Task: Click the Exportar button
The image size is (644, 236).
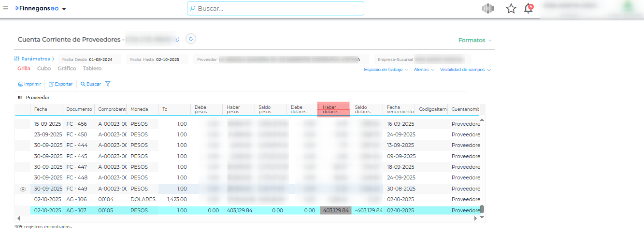Action: 60,84
